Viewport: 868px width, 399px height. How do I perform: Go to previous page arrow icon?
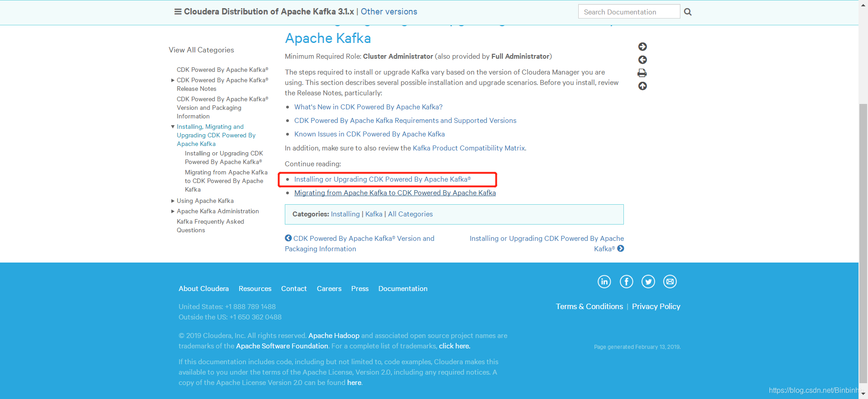642,60
